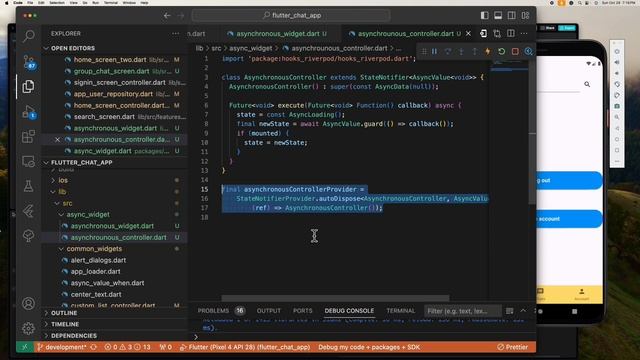Trigger Flutter Hot Reload lightning icon
Screen dimensions: 640x360
click(488, 51)
